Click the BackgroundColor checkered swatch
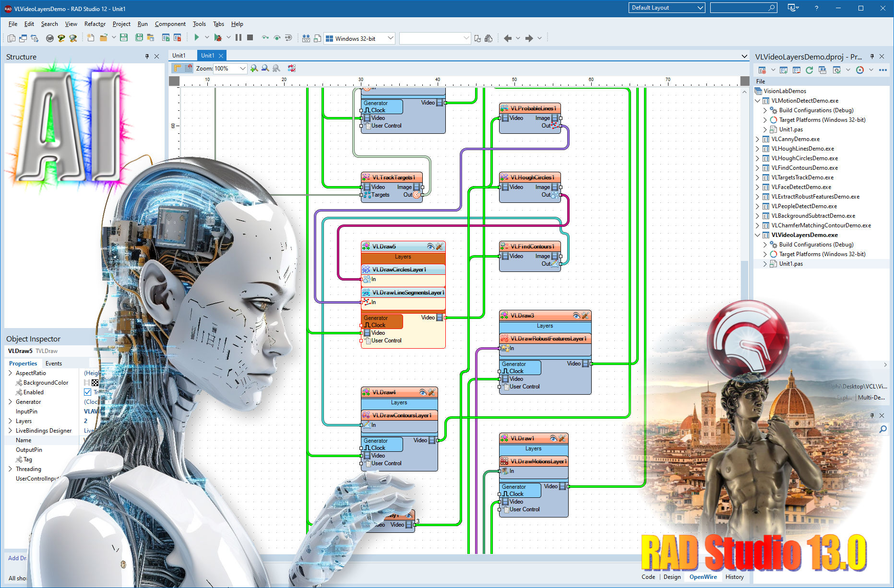 click(95, 383)
